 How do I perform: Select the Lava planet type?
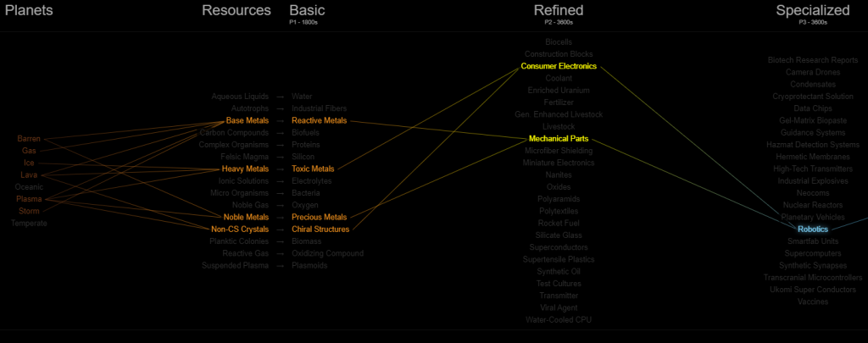click(29, 174)
